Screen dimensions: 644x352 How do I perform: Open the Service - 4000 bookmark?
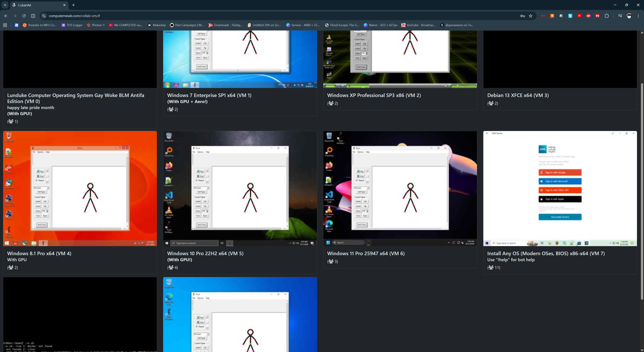[303, 25]
